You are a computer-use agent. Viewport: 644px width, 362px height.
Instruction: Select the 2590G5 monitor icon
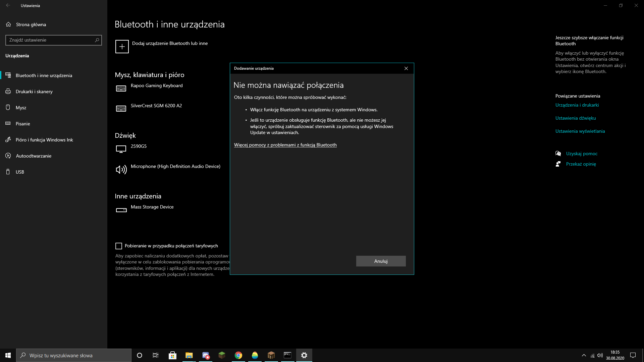click(x=121, y=149)
